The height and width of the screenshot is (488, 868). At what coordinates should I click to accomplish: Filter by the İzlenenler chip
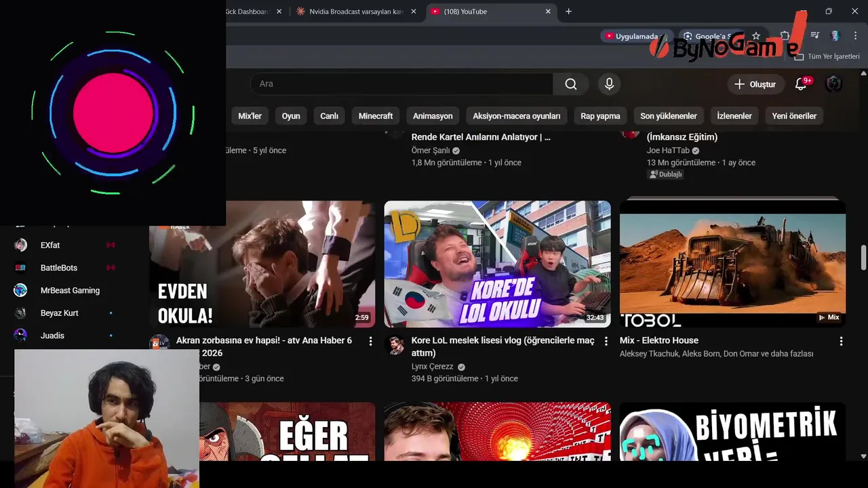(x=734, y=116)
